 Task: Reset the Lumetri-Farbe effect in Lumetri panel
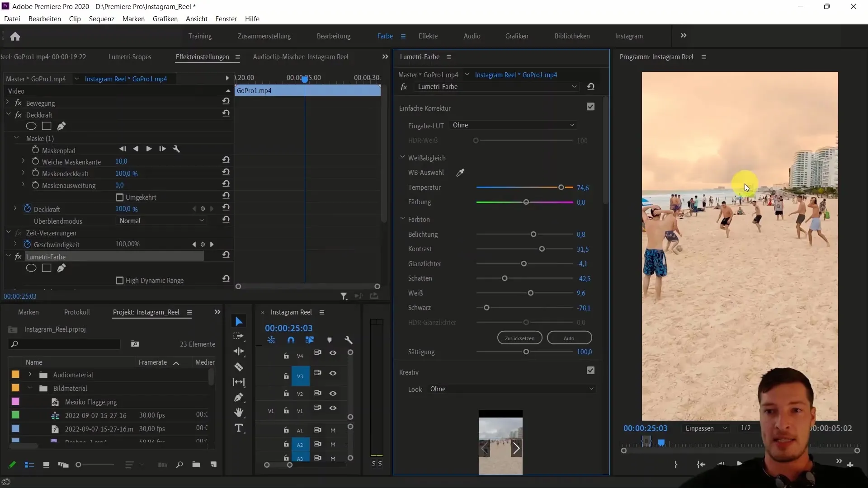coord(590,87)
